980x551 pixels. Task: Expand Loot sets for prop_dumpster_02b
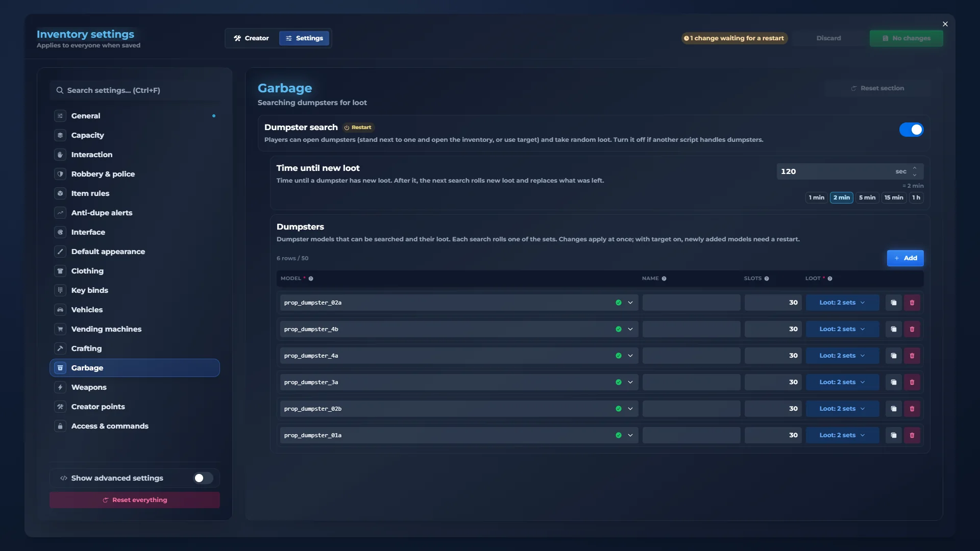[842, 409]
